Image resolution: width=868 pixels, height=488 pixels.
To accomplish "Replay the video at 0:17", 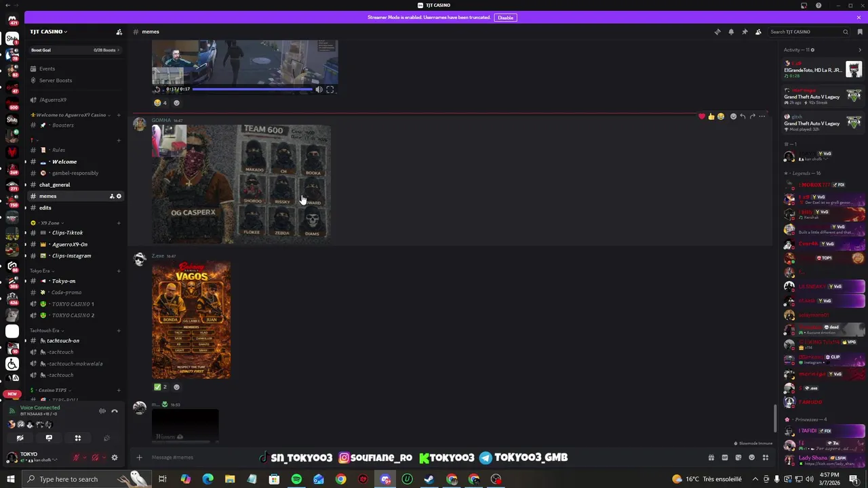I will [157, 89].
